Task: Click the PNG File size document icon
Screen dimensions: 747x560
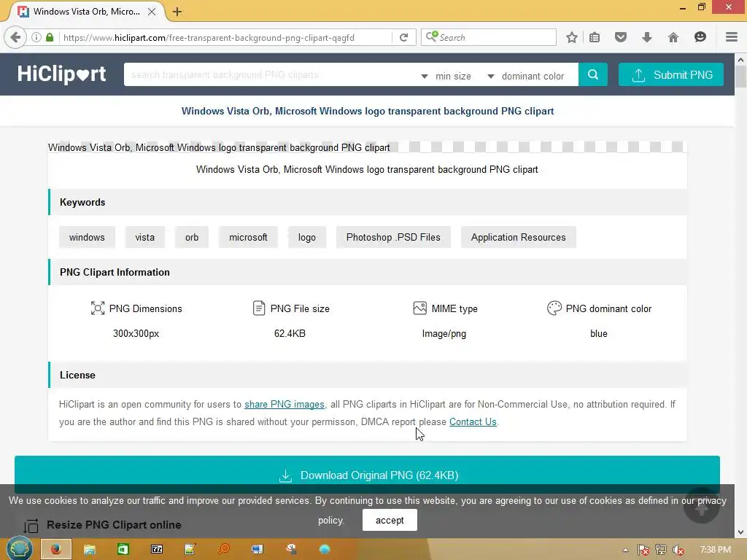Action: [259, 308]
